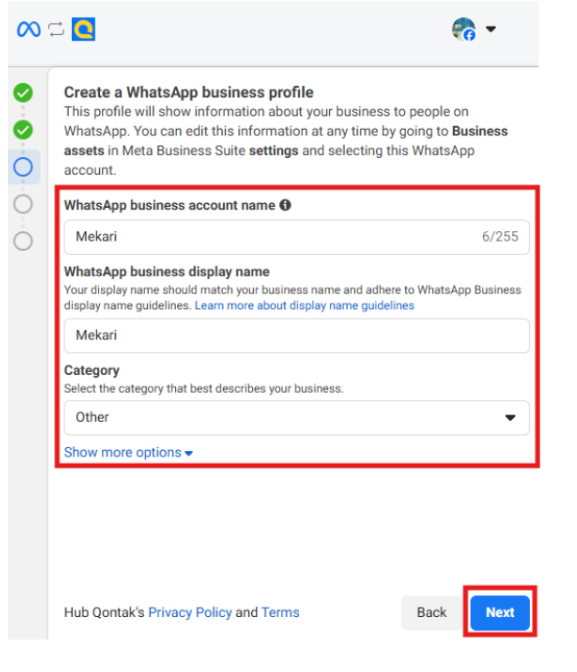The image size is (577, 672).
Task: Expand Show more options
Action: click(128, 453)
